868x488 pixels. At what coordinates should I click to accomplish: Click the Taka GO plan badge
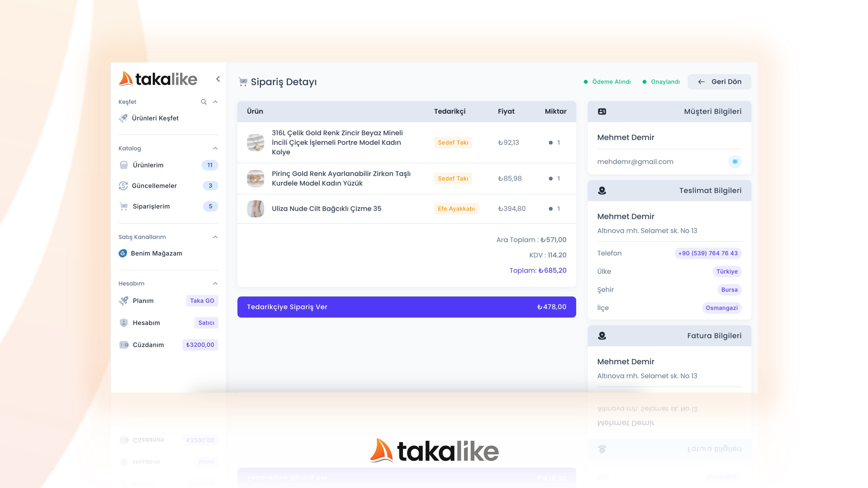[202, 301]
